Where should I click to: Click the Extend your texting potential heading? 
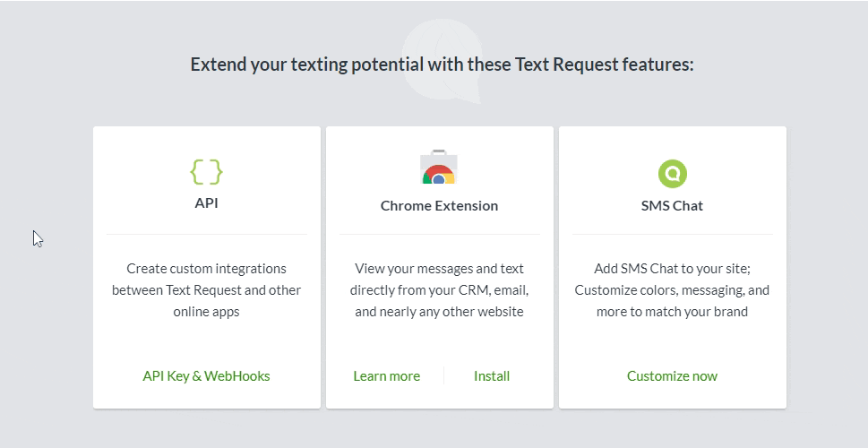[442, 65]
